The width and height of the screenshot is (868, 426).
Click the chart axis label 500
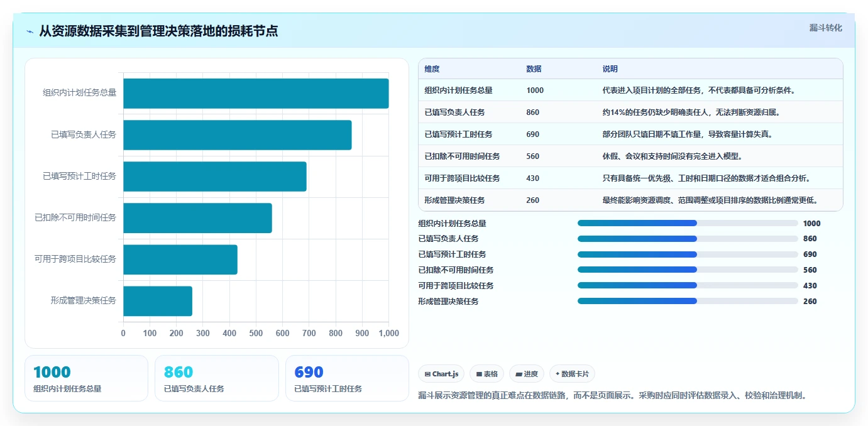256,334
